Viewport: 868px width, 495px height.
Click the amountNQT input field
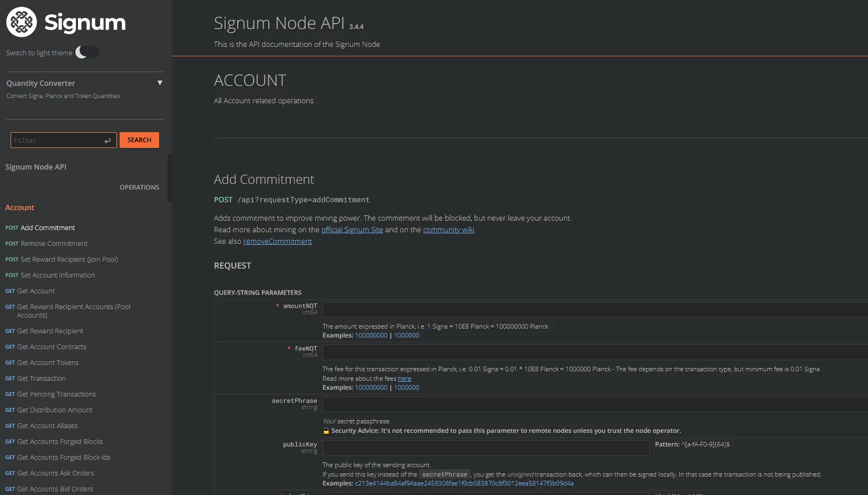pos(595,310)
